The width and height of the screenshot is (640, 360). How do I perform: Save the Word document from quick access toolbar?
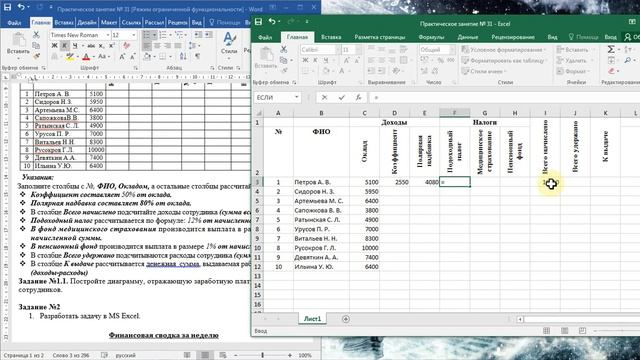pos(7,7)
